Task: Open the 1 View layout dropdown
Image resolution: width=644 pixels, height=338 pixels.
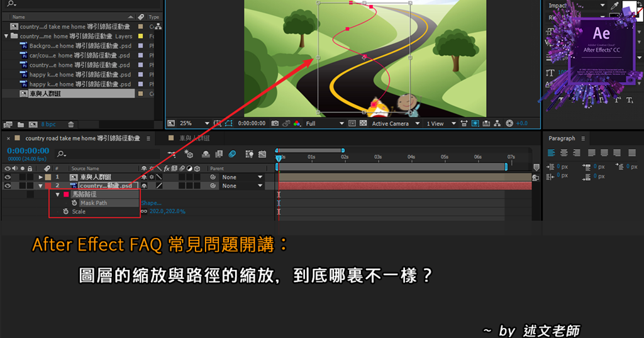Action: (441, 123)
